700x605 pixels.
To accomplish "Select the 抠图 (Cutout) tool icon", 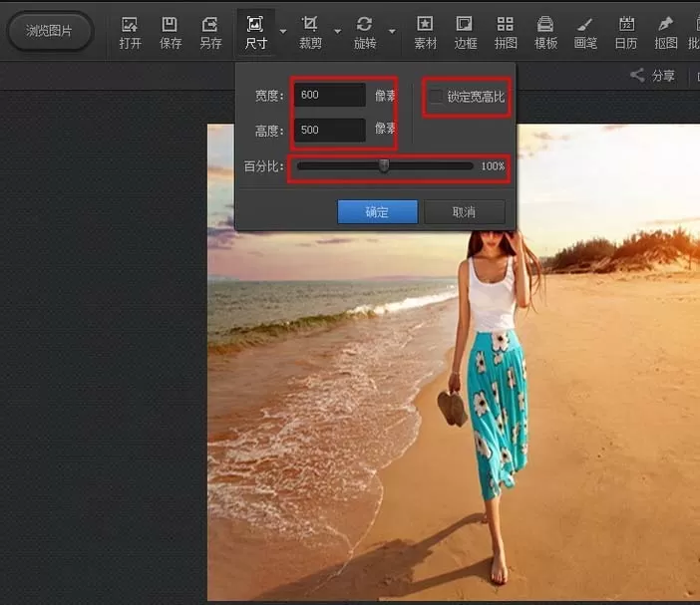I will tap(666, 33).
